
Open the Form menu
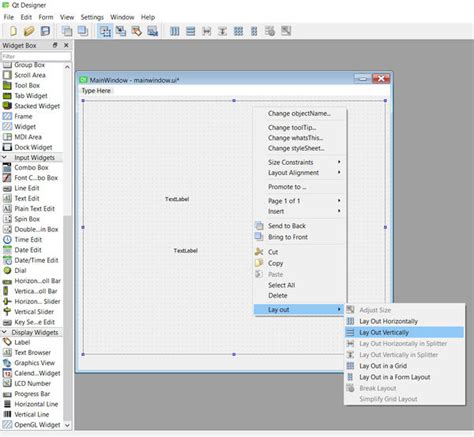point(46,17)
